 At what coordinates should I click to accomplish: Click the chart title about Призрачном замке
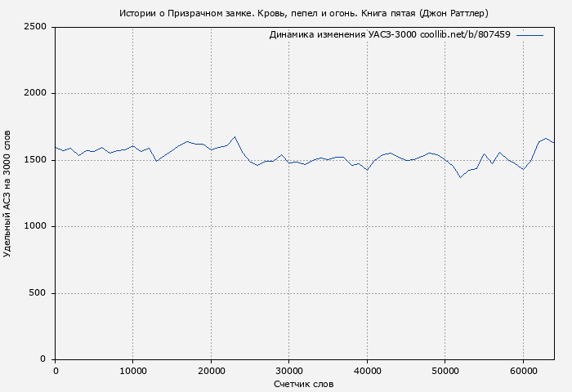point(303,13)
